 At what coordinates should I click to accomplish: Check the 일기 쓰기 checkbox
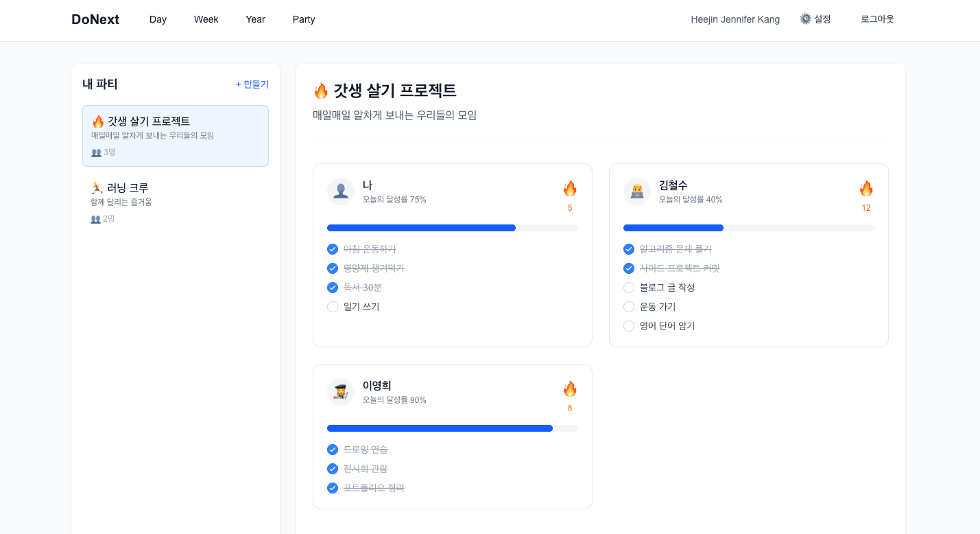pyautogui.click(x=333, y=307)
